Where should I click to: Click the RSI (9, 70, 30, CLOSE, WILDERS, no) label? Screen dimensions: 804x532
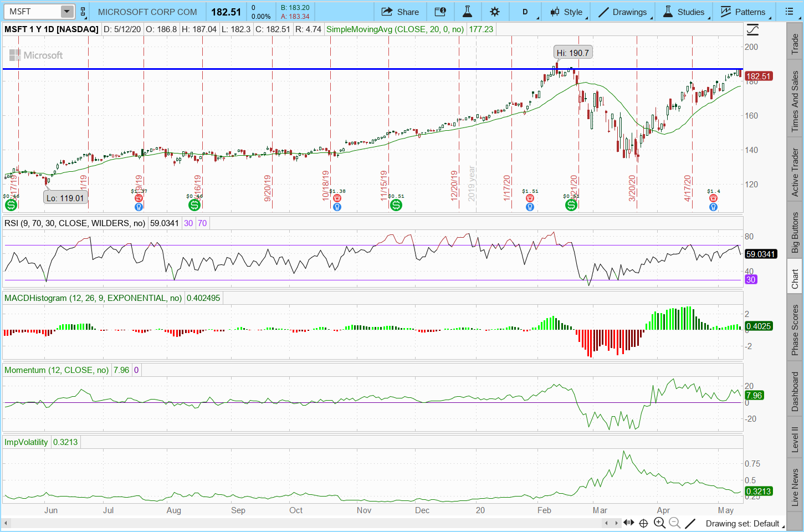click(x=75, y=223)
